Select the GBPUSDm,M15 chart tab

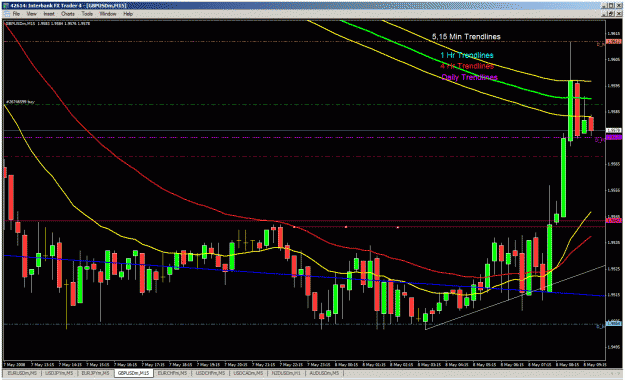point(134,373)
